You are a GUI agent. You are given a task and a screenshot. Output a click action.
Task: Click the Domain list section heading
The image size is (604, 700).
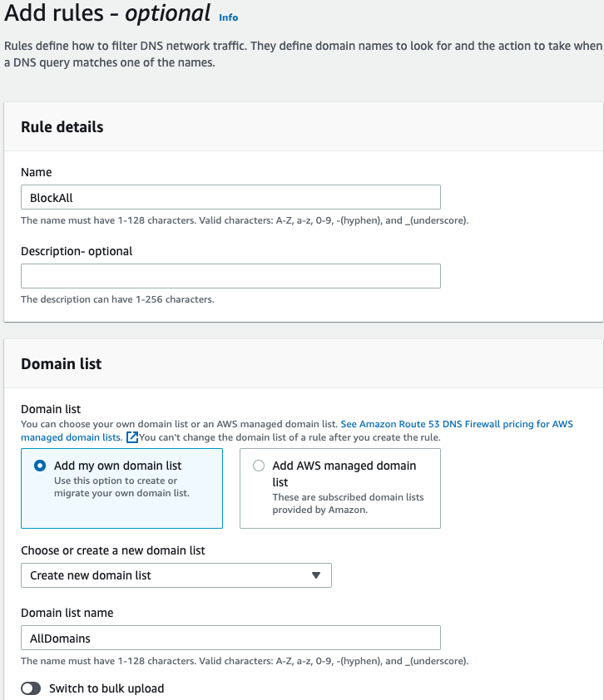click(62, 364)
